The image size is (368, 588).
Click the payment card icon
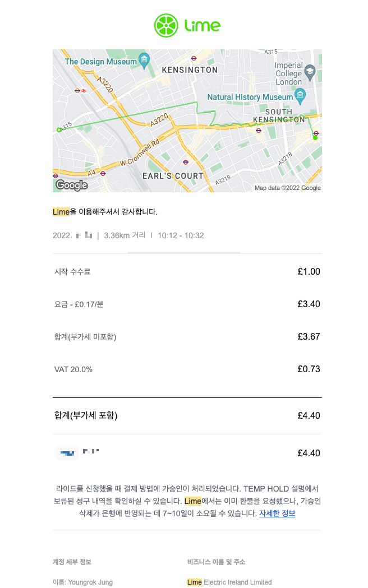67,453
